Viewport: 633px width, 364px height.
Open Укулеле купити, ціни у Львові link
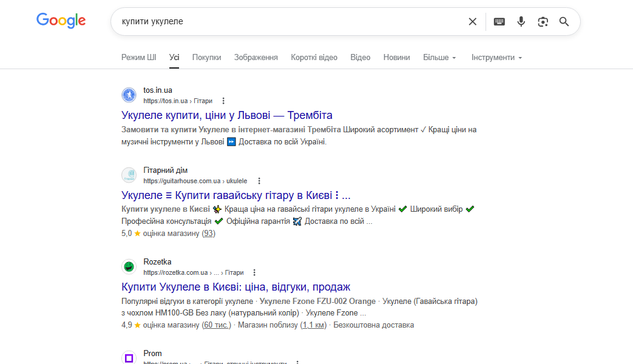[x=227, y=115]
